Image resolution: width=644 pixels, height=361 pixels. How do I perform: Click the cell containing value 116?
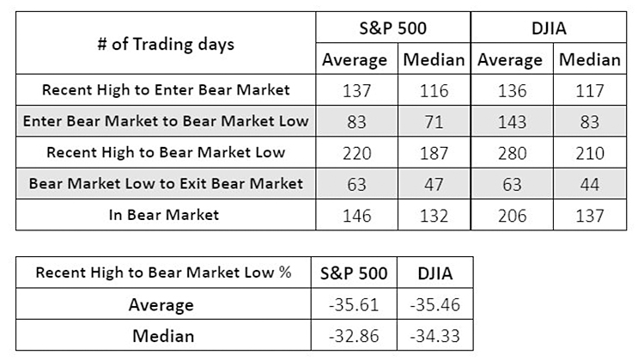[434, 89]
